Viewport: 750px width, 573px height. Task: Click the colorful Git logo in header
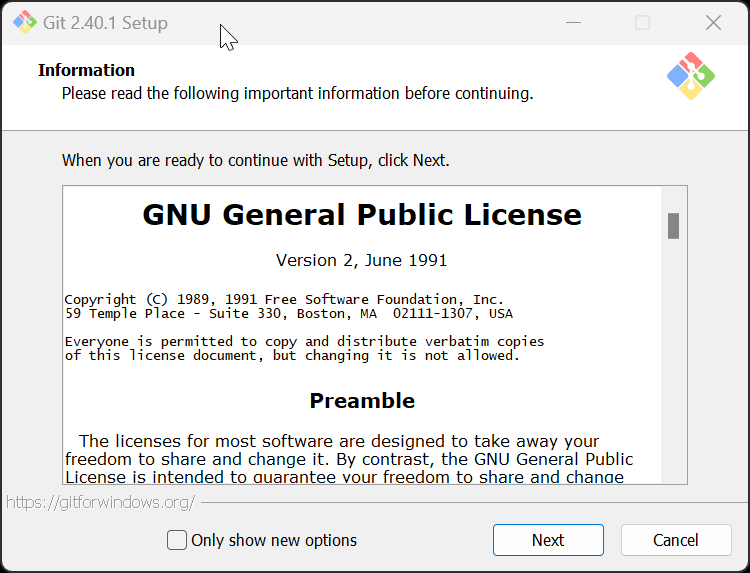point(690,76)
